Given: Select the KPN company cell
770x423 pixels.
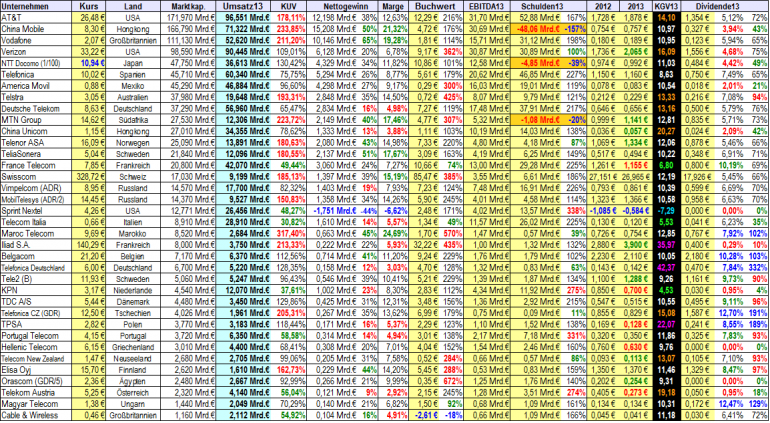Looking at the screenshot, I should tap(36, 290).
